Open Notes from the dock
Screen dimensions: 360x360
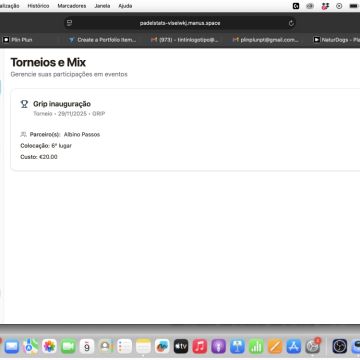pos(144,346)
